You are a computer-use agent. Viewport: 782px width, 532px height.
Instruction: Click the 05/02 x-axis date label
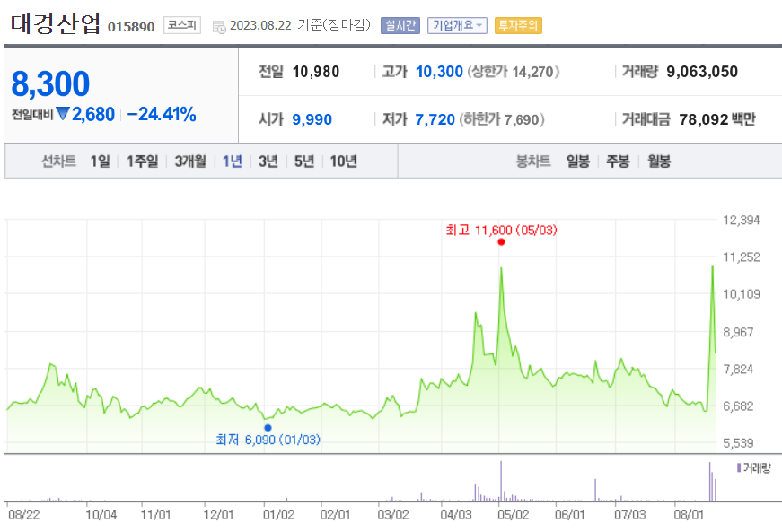tap(514, 515)
